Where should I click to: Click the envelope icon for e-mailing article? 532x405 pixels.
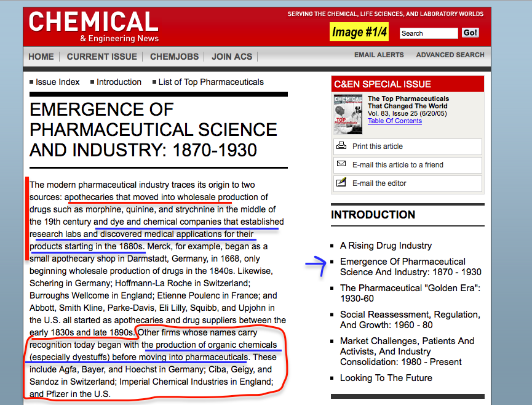click(341, 164)
